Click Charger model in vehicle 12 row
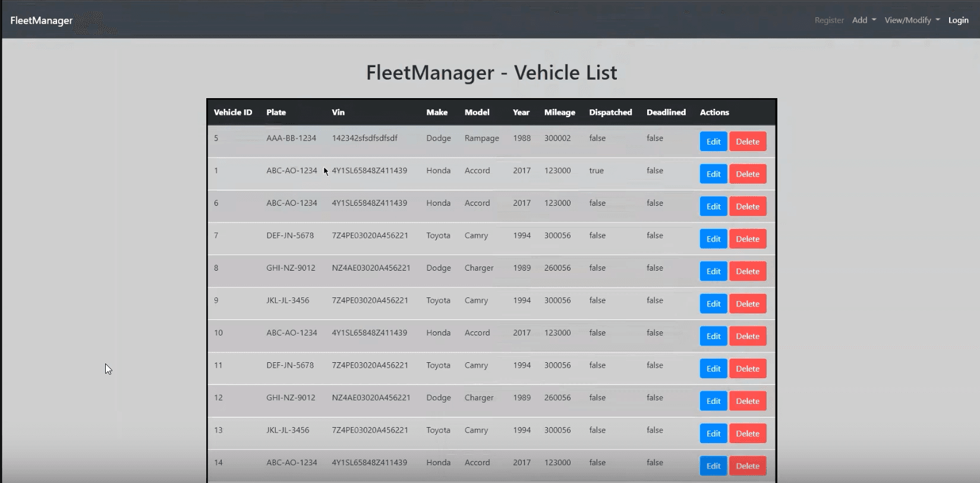Screen dimensions: 980x483 pyautogui.click(x=479, y=398)
